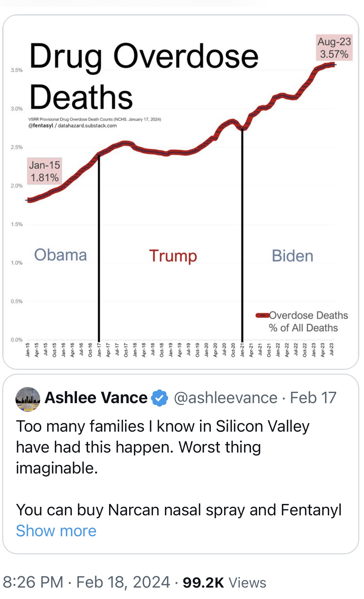
Task: Click the blue verified badge
Action: click(x=160, y=398)
